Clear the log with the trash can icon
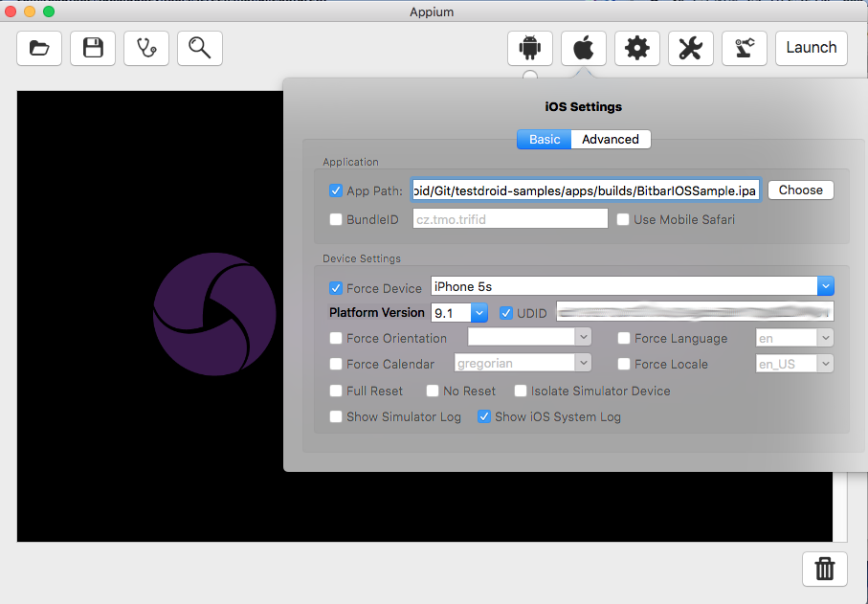Image resolution: width=868 pixels, height=604 pixels. pyautogui.click(x=825, y=570)
